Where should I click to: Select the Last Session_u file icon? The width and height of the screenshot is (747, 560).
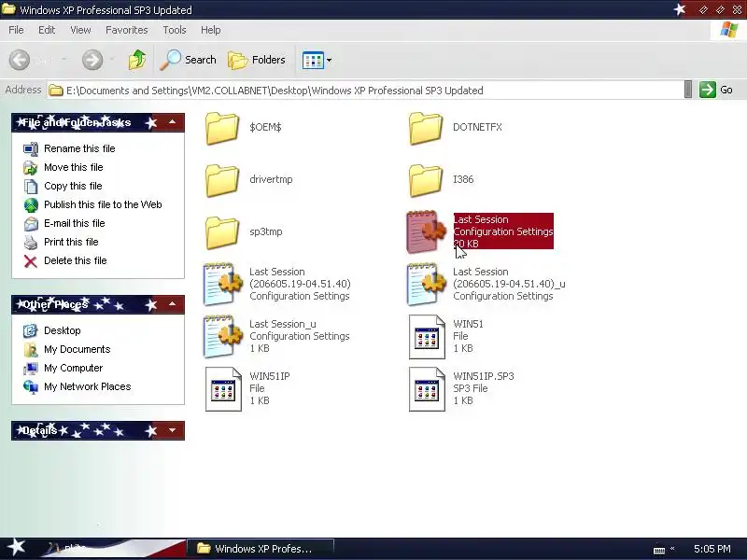(x=222, y=336)
